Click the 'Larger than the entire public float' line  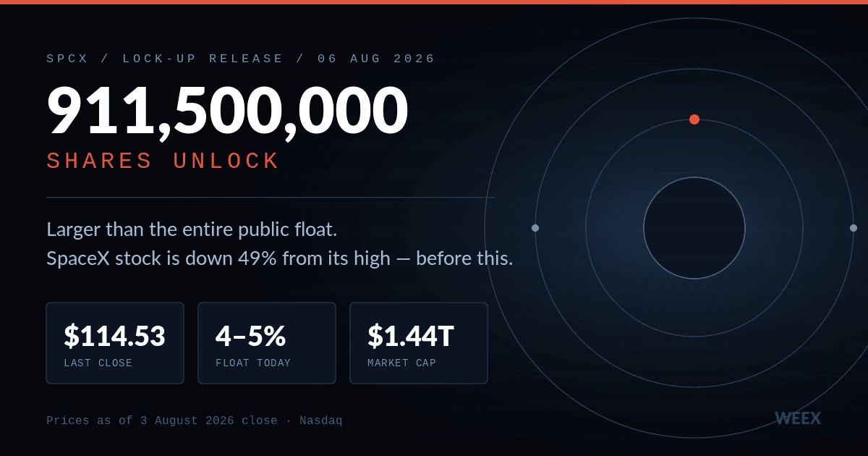coord(192,230)
